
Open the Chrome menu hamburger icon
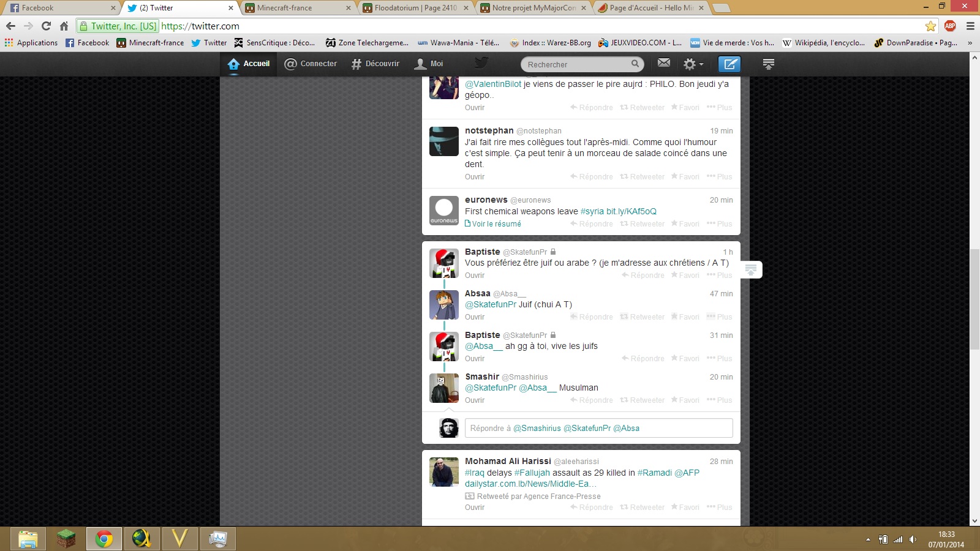[970, 26]
